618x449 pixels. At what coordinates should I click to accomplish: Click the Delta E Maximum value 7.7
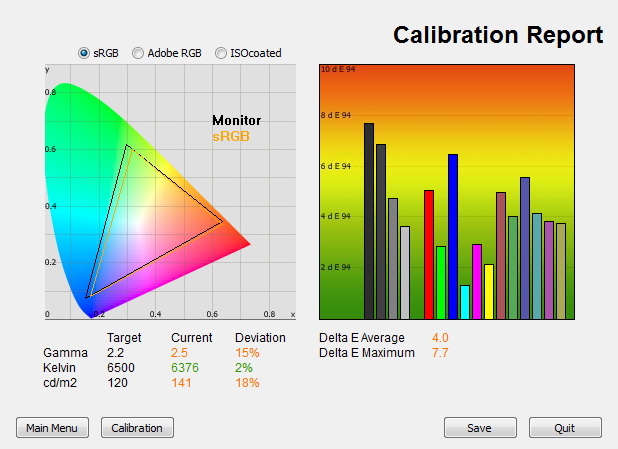click(x=440, y=352)
